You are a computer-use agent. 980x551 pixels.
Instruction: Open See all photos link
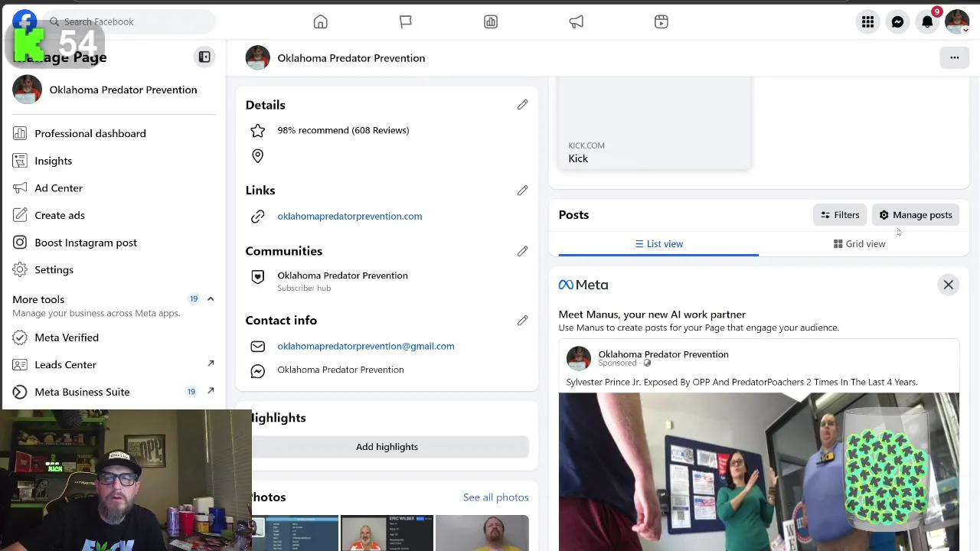[x=495, y=497]
